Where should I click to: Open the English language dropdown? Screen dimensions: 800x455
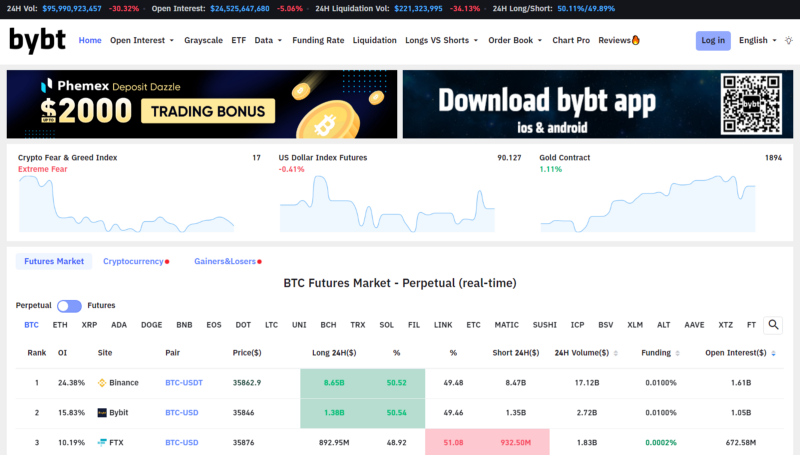pyautogui.click(x=758, y=40)
